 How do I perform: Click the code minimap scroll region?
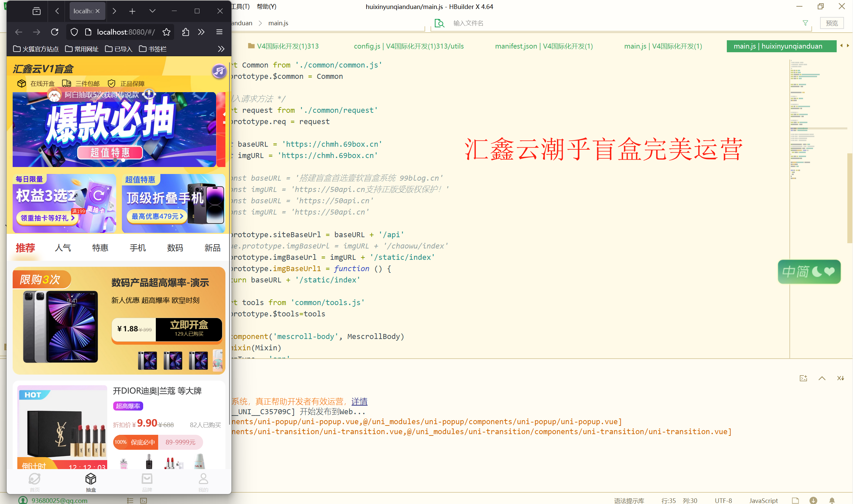coord(809,119)
